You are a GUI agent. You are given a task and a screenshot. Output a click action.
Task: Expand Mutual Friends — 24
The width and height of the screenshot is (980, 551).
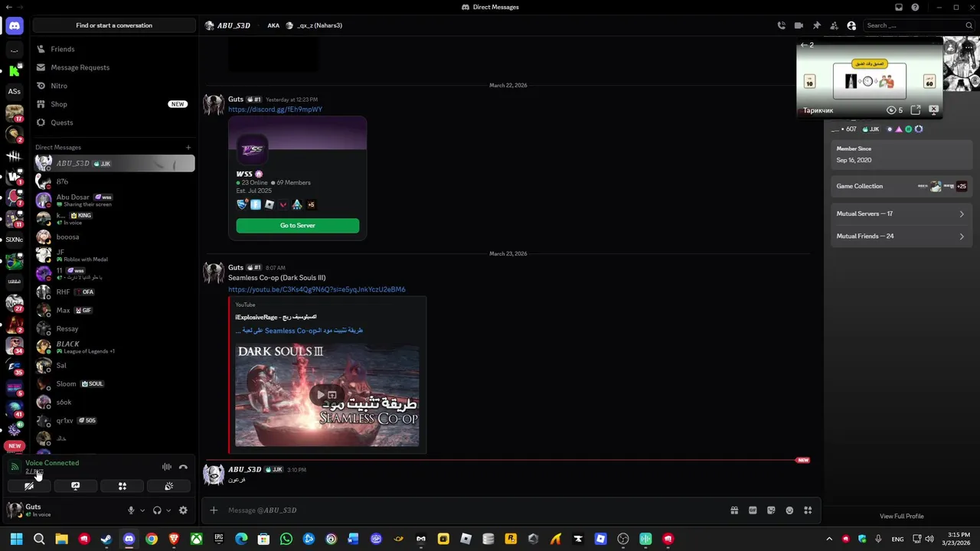pyautogui.click(x=900, y=236)
